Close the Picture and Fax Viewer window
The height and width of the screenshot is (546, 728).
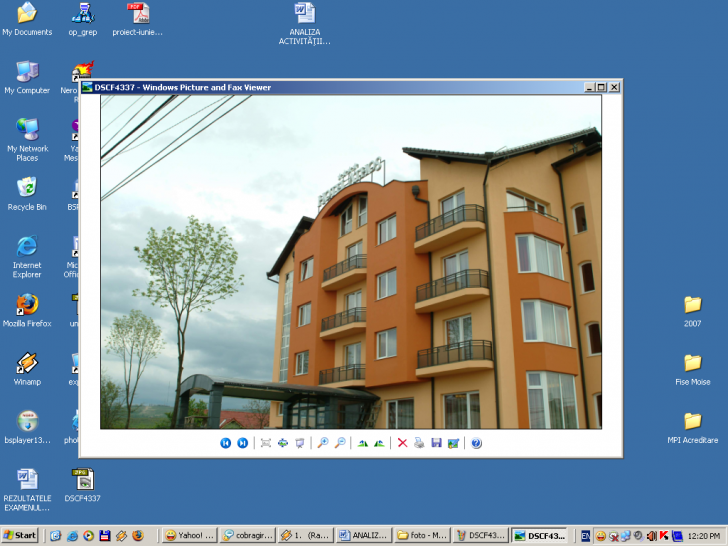click(614, 87)
